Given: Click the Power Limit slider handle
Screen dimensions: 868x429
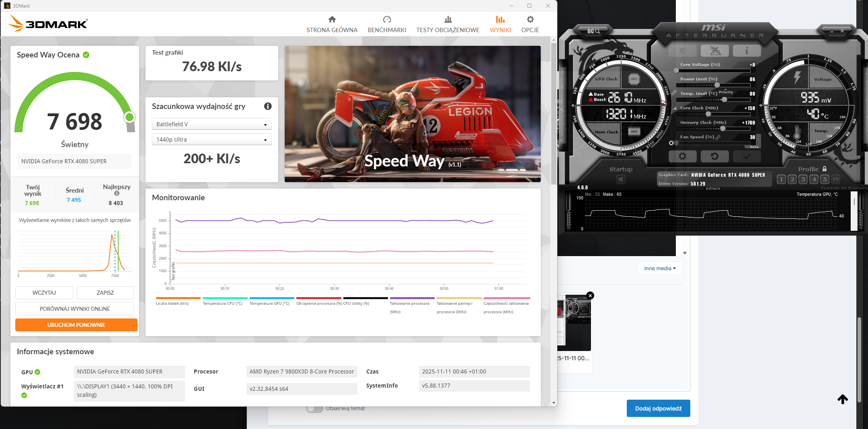Looking at the screenshot, I should (x=717, y=85).
